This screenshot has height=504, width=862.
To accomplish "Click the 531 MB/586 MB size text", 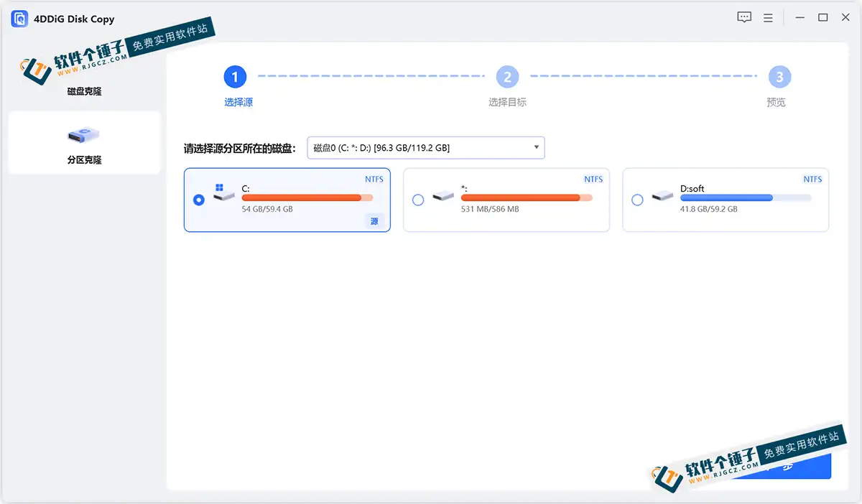I will click(x=490, y=209).
